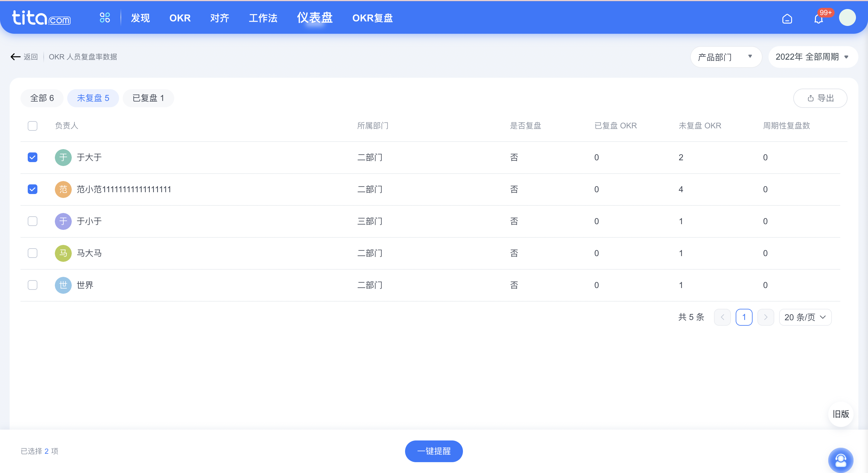Open the 工作法 menu
Screen dimensions: 868x473
click(263, 18)
